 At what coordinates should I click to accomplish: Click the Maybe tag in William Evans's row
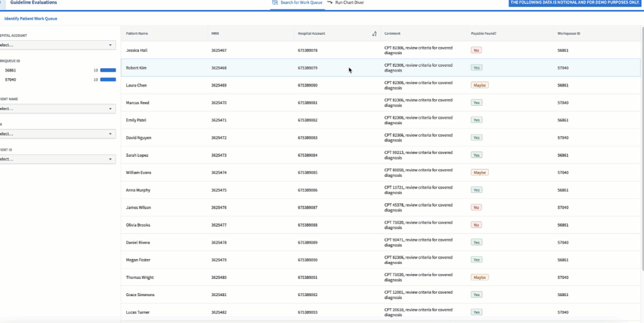point(479,173)
